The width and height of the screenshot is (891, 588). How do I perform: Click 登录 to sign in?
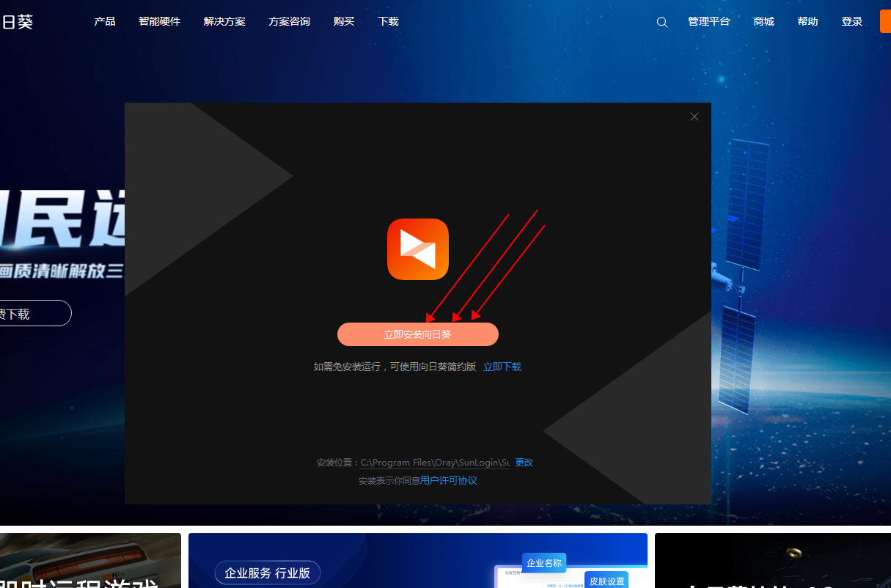[x=852, y=22]
